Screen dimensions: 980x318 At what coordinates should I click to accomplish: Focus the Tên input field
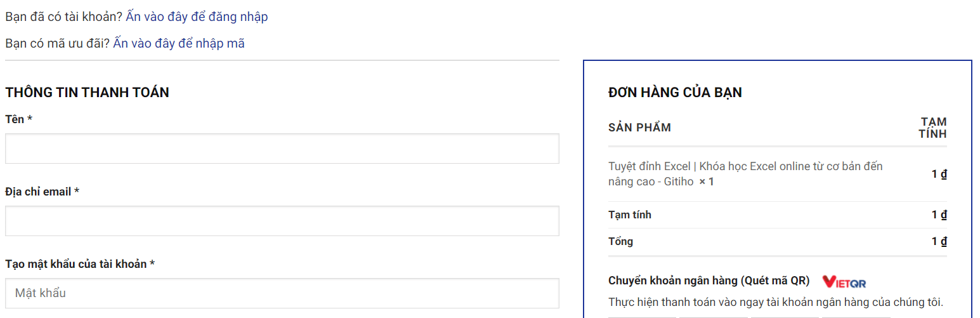pyautogui.click(x=282, y=149)
